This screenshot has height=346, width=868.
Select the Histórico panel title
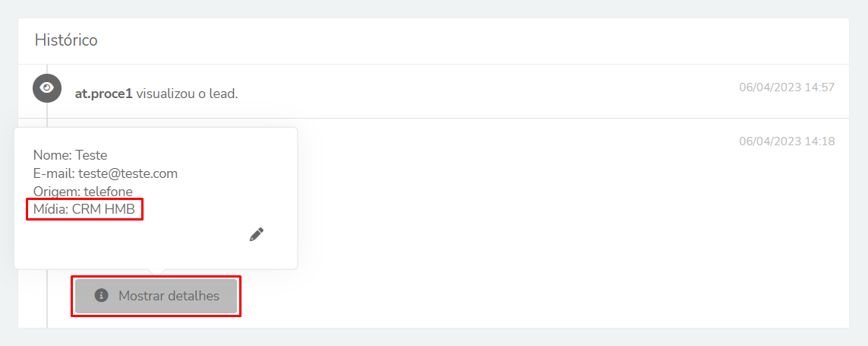point(66,40)
